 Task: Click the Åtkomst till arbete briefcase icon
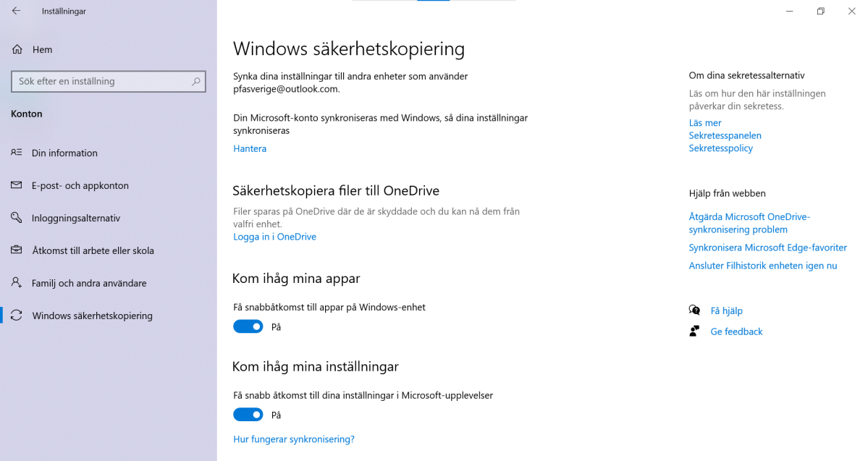coord(17,250)
